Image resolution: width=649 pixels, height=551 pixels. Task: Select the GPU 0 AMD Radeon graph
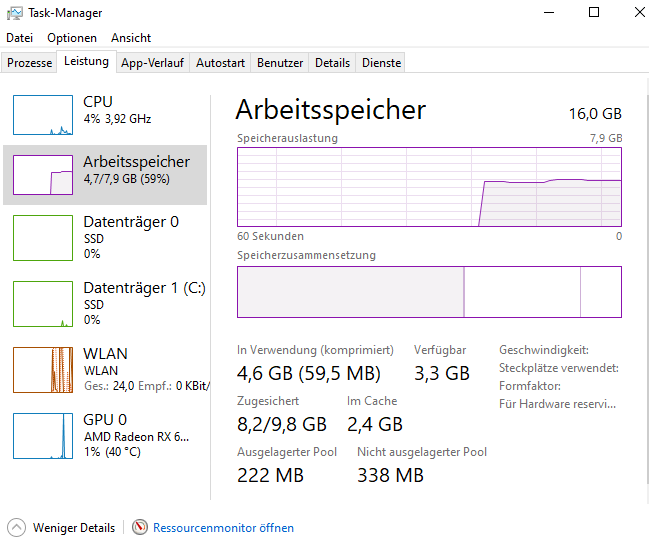point(43,436)
